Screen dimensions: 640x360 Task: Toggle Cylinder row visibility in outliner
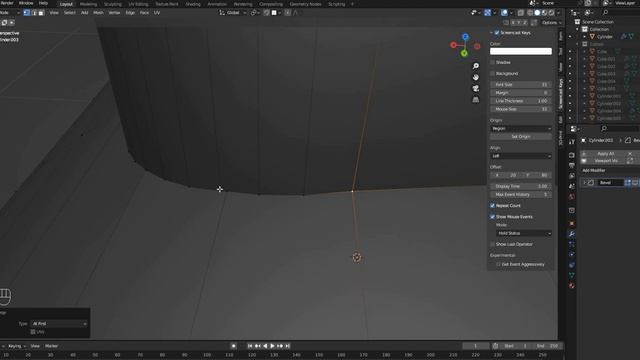570,37
